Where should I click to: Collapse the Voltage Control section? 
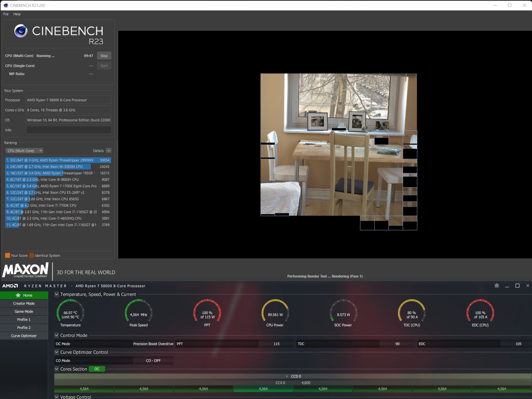(57, 397)
